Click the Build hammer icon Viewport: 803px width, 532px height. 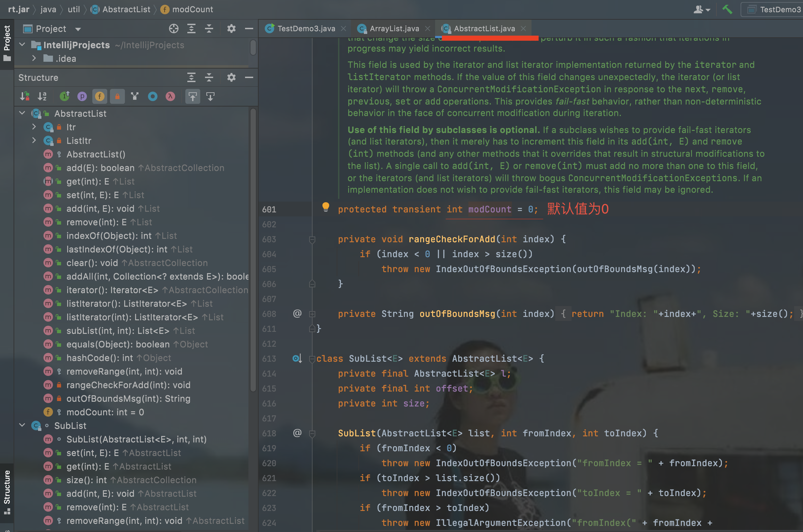pos(727,9)
